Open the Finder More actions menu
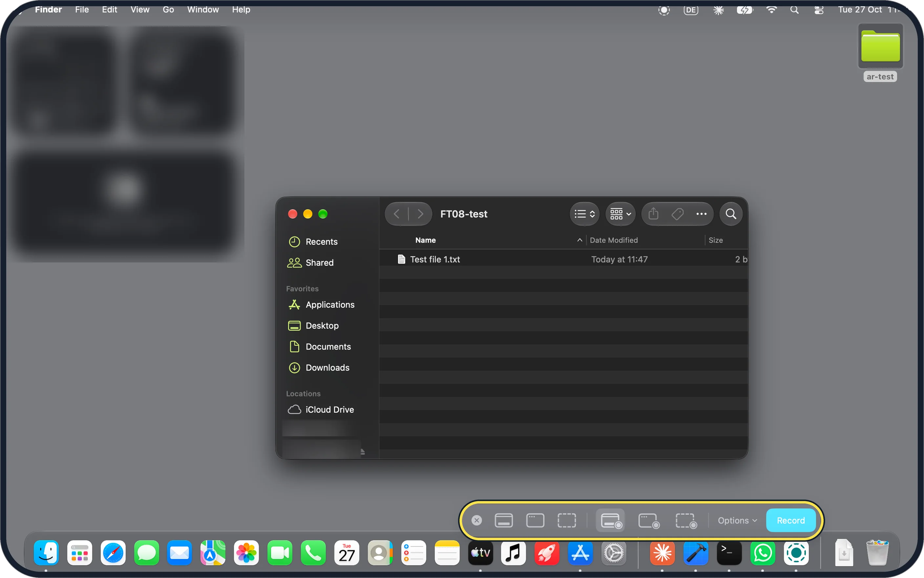Viewport: 924px width, 578px height. [x=701, y=214]
